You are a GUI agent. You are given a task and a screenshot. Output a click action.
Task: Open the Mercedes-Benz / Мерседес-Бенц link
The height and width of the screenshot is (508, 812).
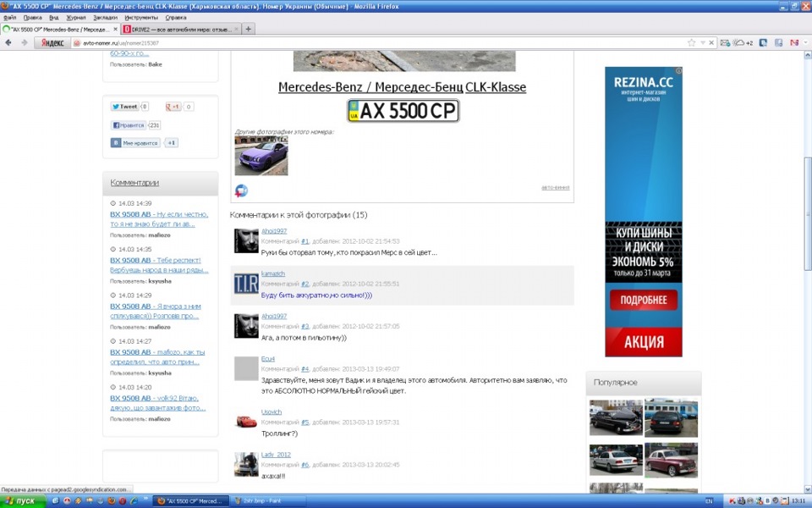(370, 87)
